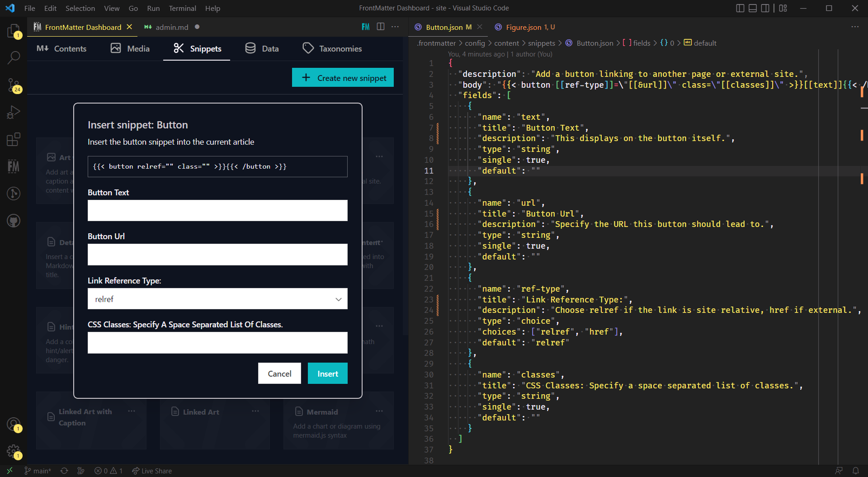
Task: Select the Figure.json editor tab
Action: [x=524, y=27]
